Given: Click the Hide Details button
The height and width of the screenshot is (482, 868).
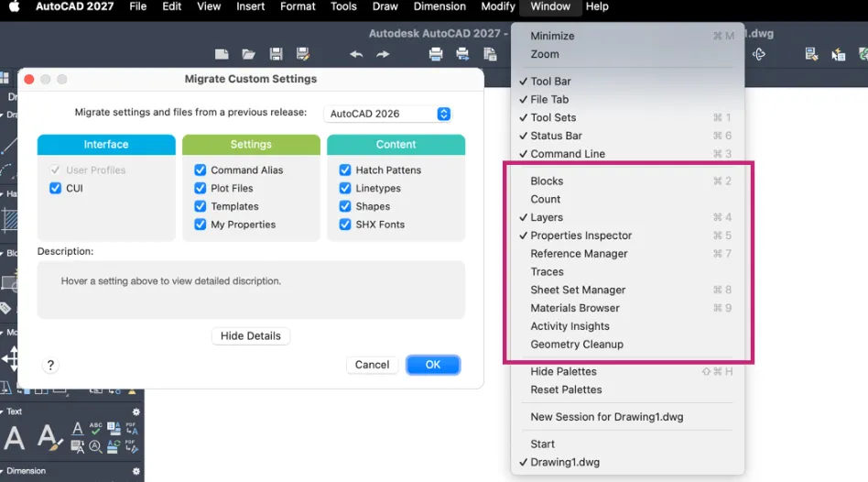Looking at the screenshot, I should click(x=251, y=335).
